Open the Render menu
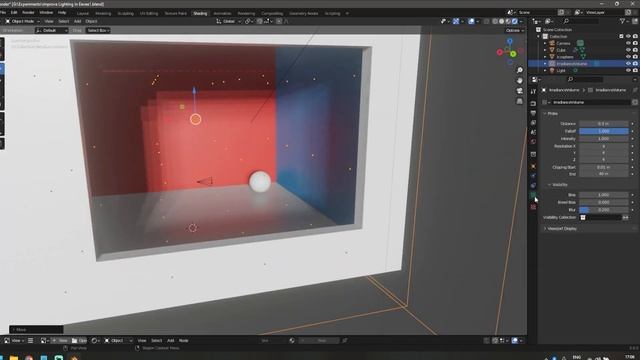Image resolution: width=640 pixels, height=360 pixels. click(x=28, y=13)
